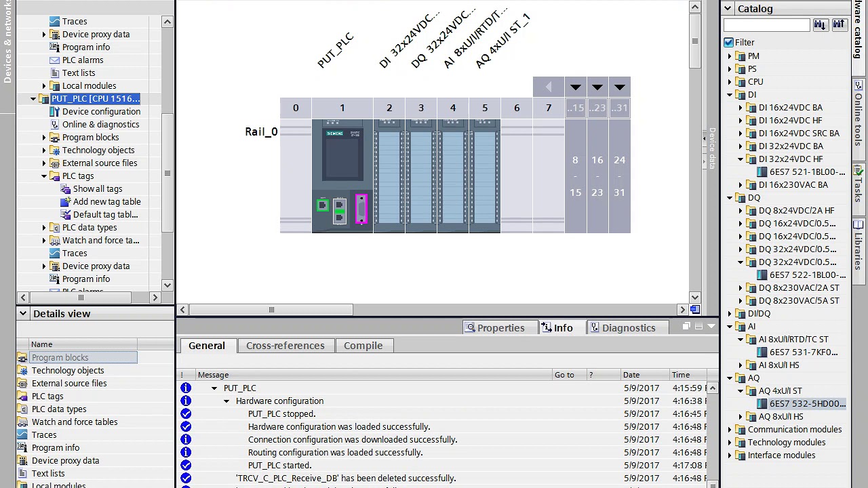Click project tree scroll down arrow
This screenshot has height=488, width=868.
[167, 285]
